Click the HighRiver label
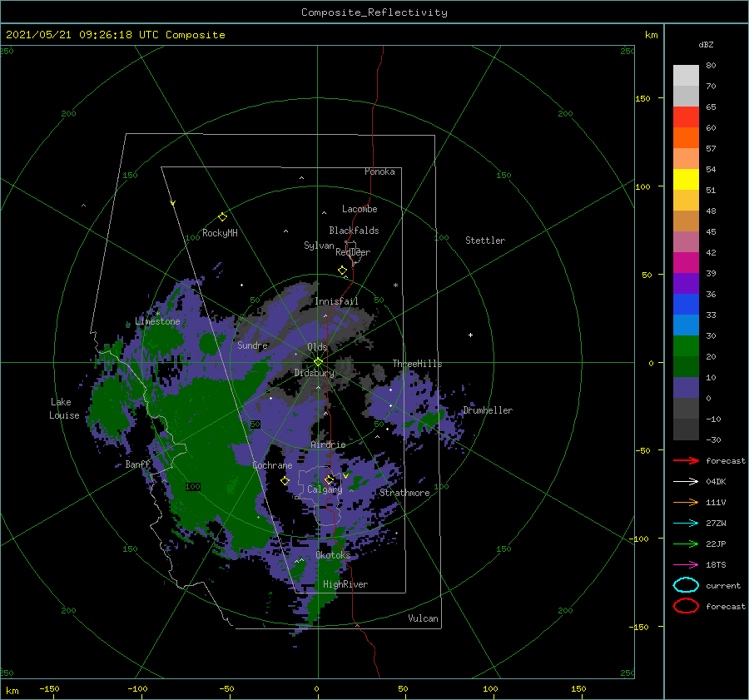 tap(345, 584)
